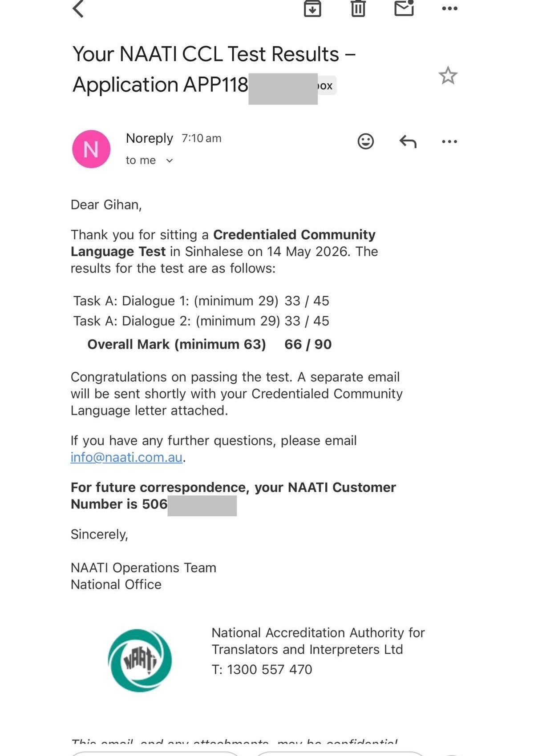
Task: Tap the 'to me' recipient text
Action: (x=141, y=160)
